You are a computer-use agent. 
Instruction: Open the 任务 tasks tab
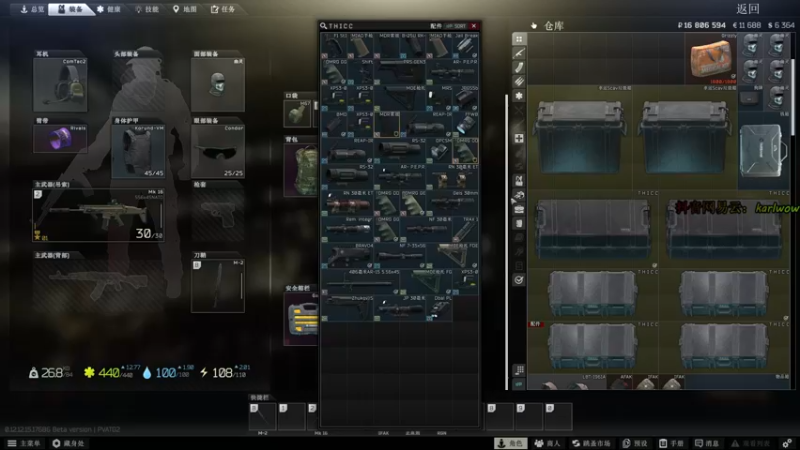(x=223, y=9)
